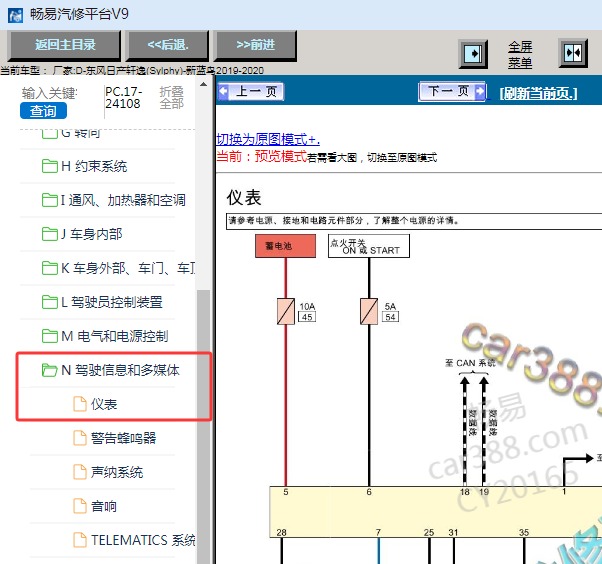Click the tree panel vertical scrollbar thumb
The height and width of the screenshot is (564, 602).
tap(203, 426)
